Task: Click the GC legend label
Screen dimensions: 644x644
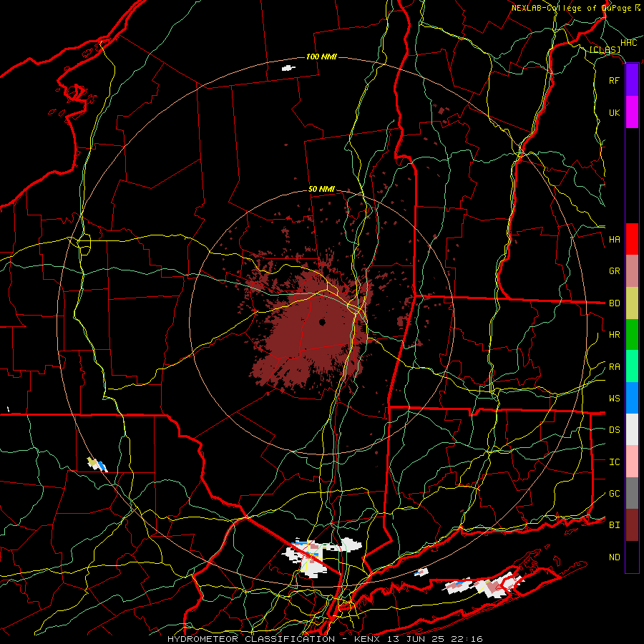Action: click(614, 494)
